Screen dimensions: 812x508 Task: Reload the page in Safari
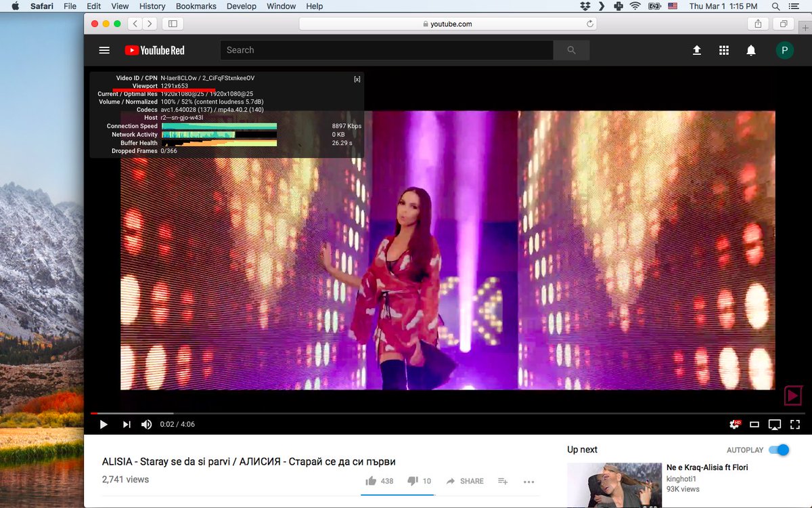[x=590, y=24]
